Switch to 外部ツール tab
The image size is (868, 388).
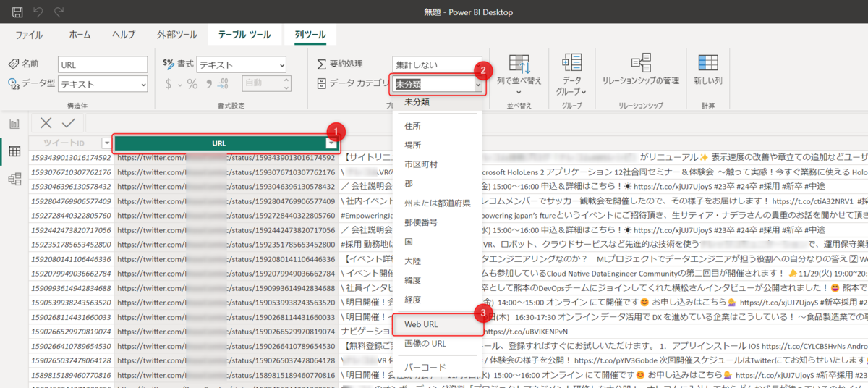[x=176, y=35]
